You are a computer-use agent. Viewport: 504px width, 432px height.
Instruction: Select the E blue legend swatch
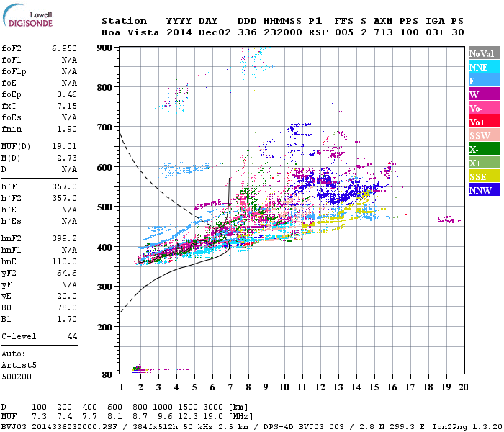pyautogui.click(x=484, y=81)
